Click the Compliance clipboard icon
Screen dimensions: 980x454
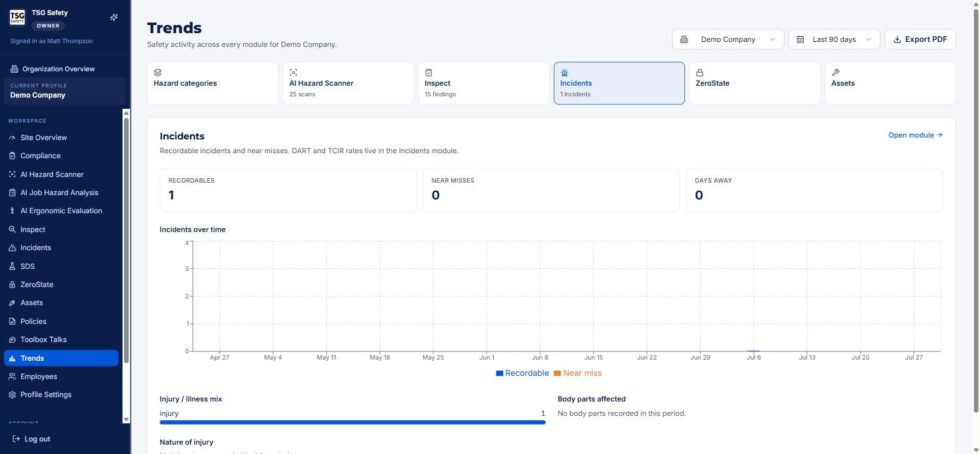(x=12, y=156)
